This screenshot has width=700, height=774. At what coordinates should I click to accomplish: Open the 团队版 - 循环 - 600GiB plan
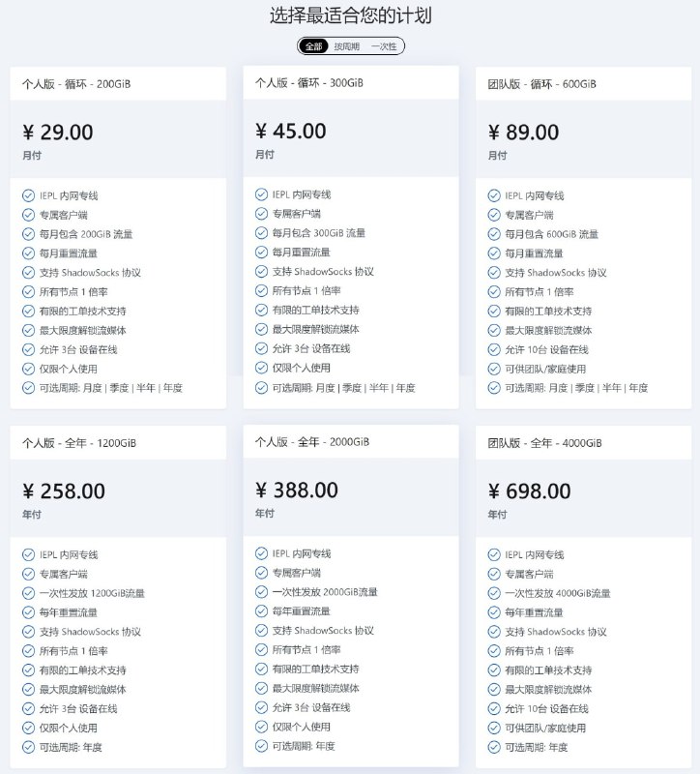click(542, 84)
